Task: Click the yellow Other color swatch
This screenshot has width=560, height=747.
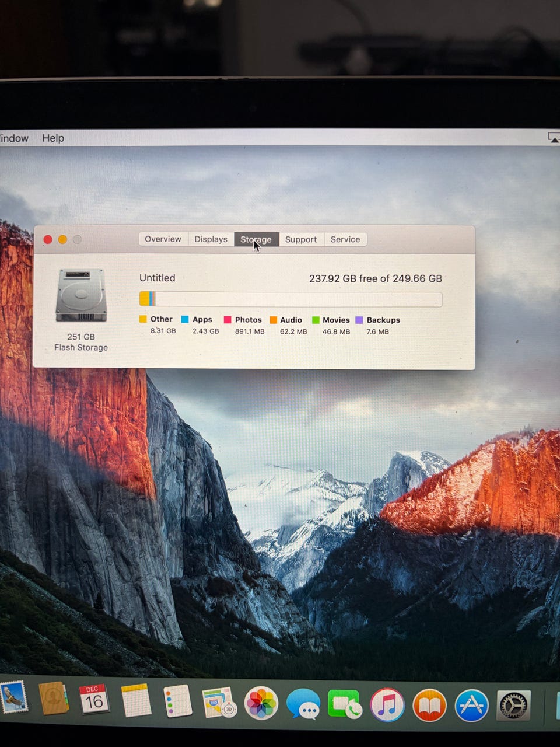Action: click(143, 319)
